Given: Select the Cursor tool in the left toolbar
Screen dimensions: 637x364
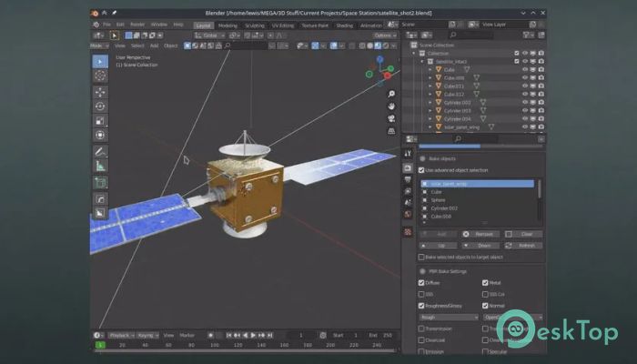Looking at the screenshot, I should [x=100, y=76].
